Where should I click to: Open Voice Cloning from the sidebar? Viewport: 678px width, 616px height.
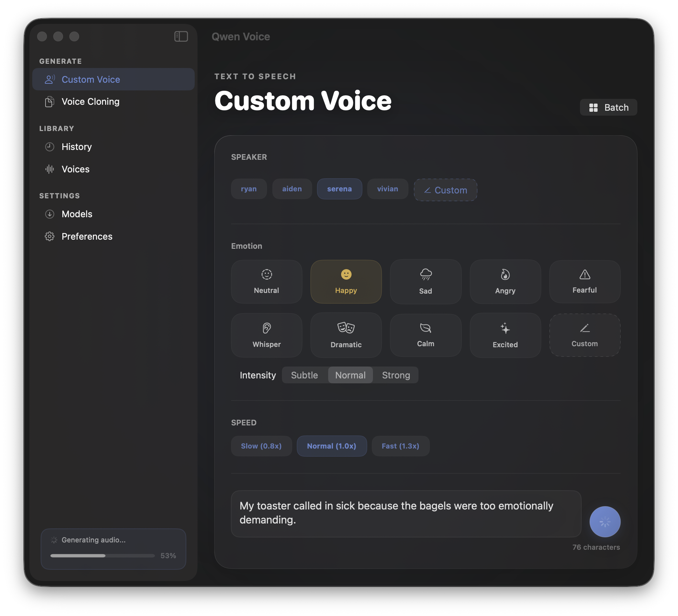90,102
